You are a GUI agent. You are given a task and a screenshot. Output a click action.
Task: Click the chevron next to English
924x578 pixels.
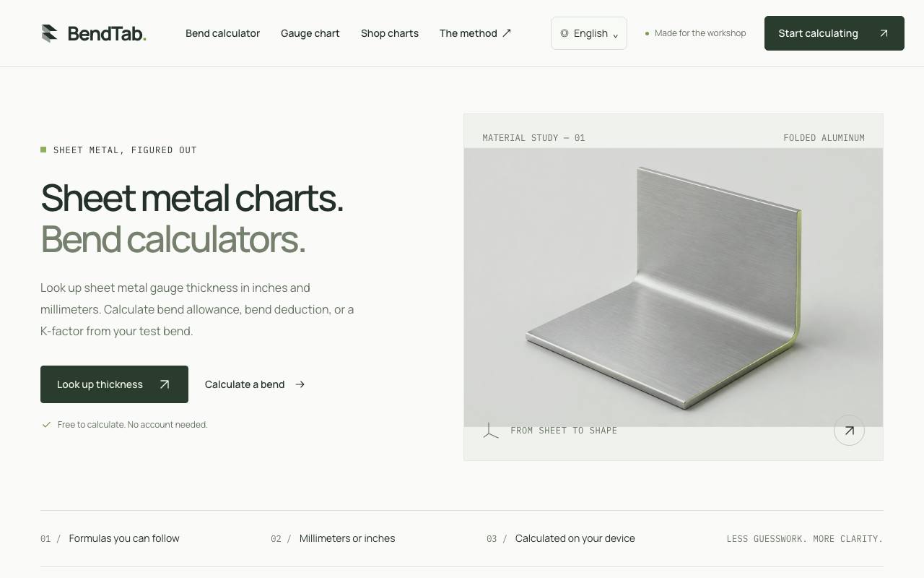615,35
